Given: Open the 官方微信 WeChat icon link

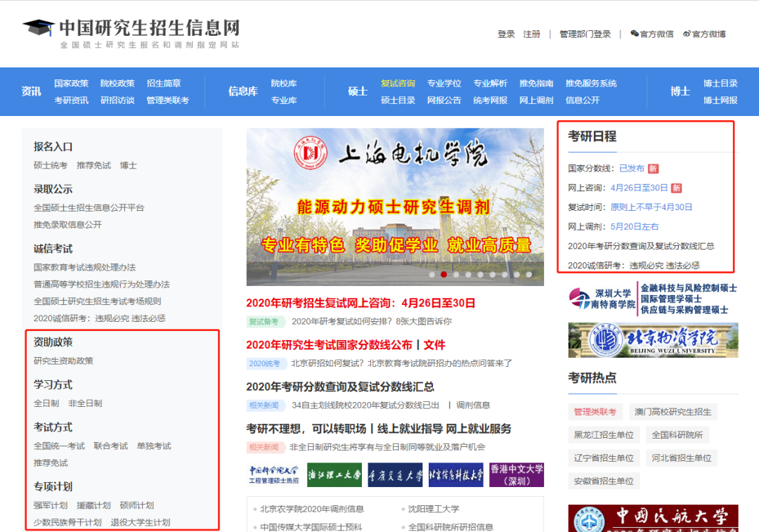Looking at the screenshot, I should (x=651, y=34).
